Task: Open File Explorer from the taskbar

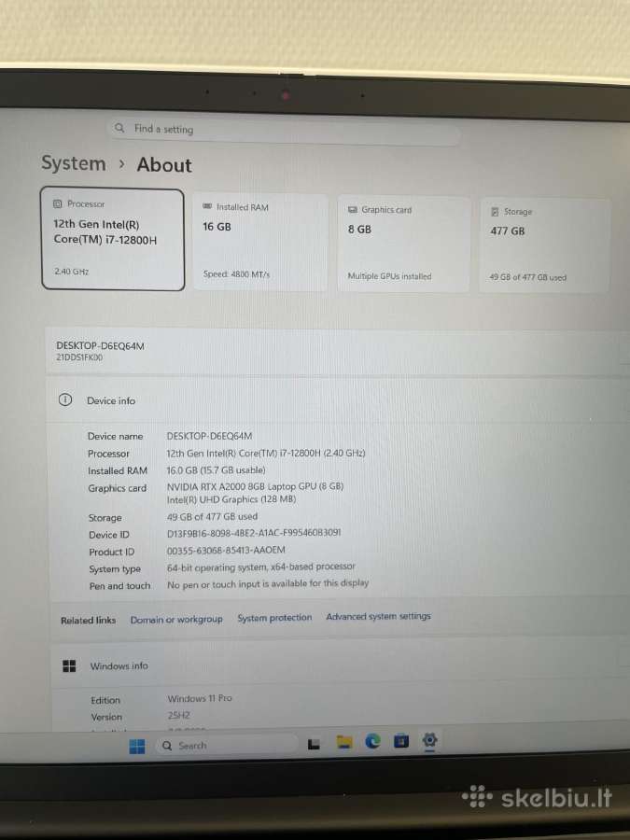Action: click(343, 742)
